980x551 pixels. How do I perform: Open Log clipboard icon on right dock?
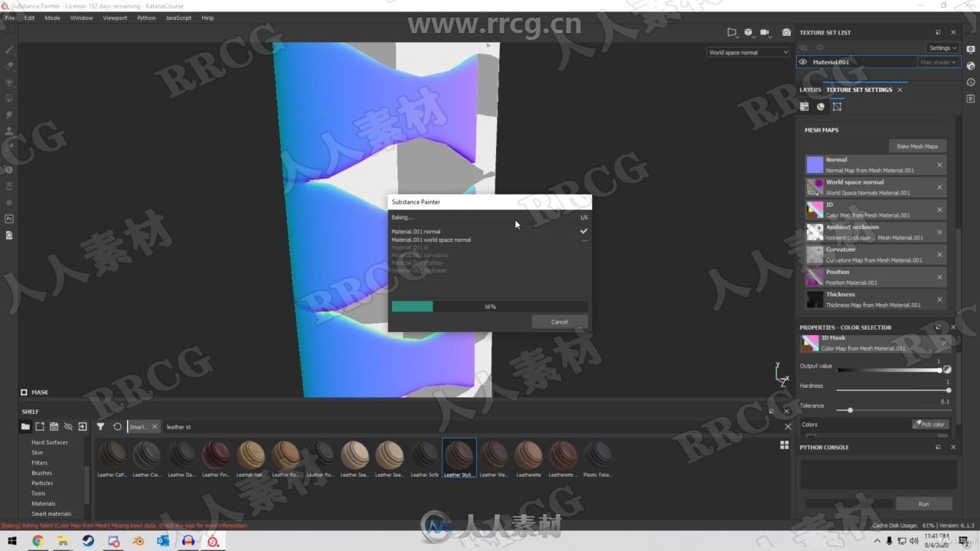(x=971, y=98)
